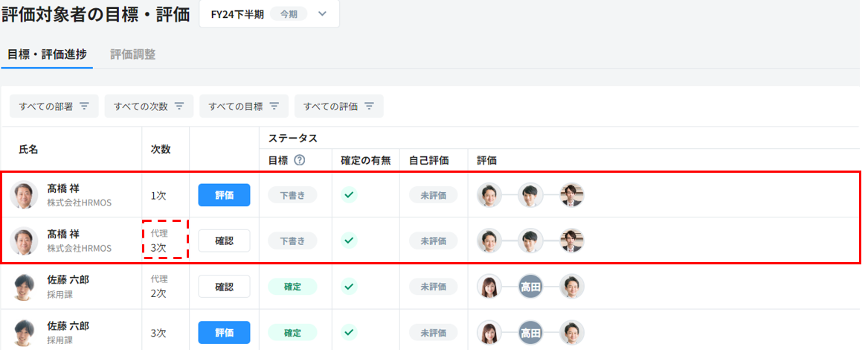
Task: Click first evaluator avatar in the top row
Action: click(489, 195)
